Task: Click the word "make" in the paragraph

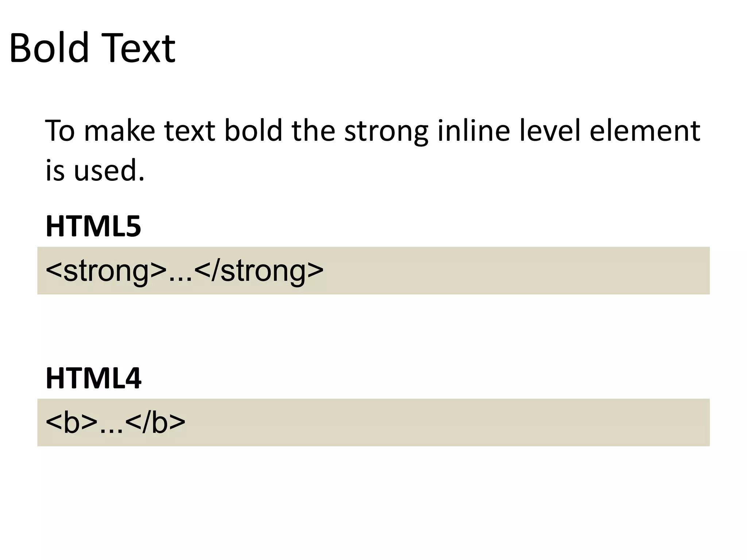Action: 119,130
